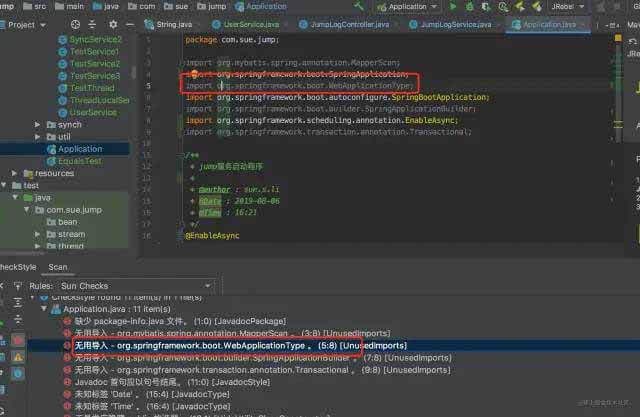Expand the synch folder in project tree
This screenshot has width=640, height=417.
[x=39, y=125]
